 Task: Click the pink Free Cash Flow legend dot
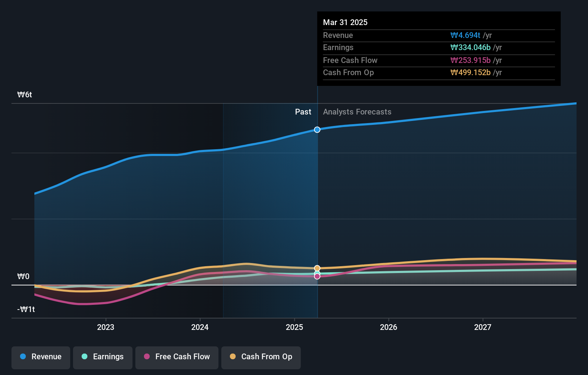pyautogui.click(x=147, y=357)
